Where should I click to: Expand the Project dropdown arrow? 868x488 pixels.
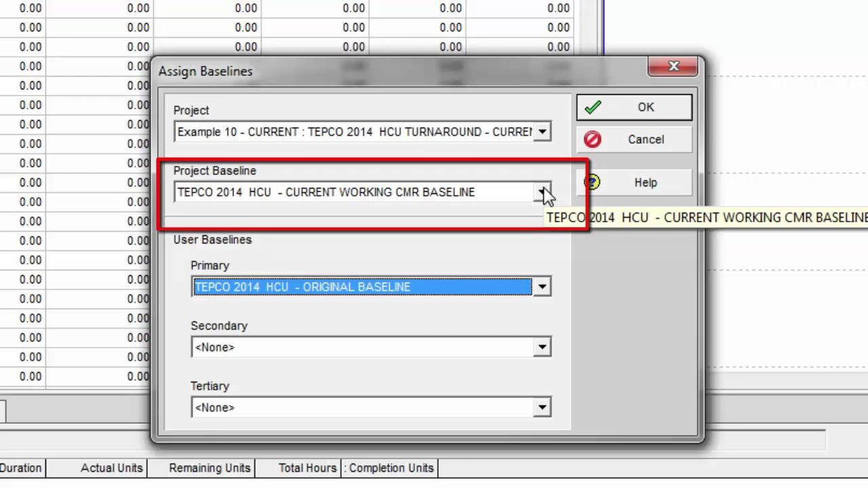point(542,132)
